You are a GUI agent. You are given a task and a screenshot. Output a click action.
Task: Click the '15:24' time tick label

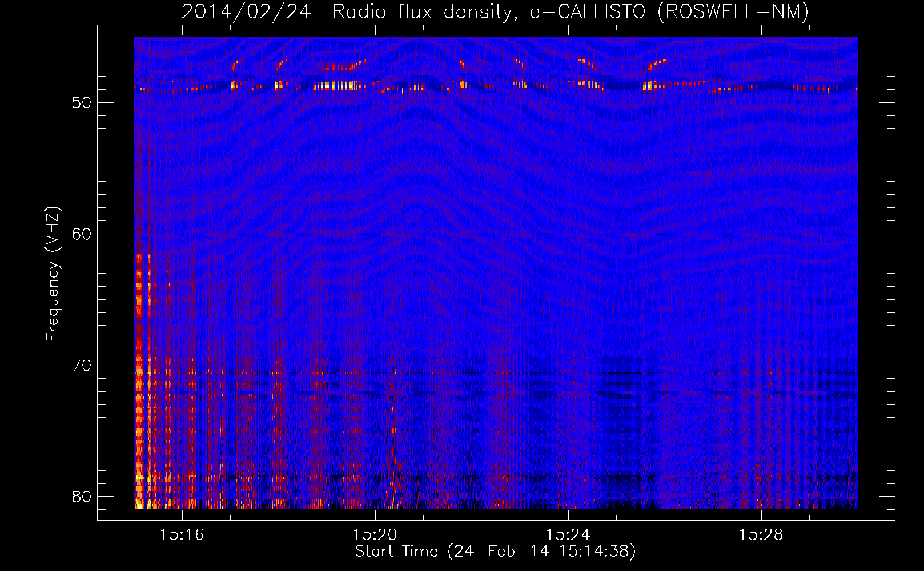click(x=568, y=535)
